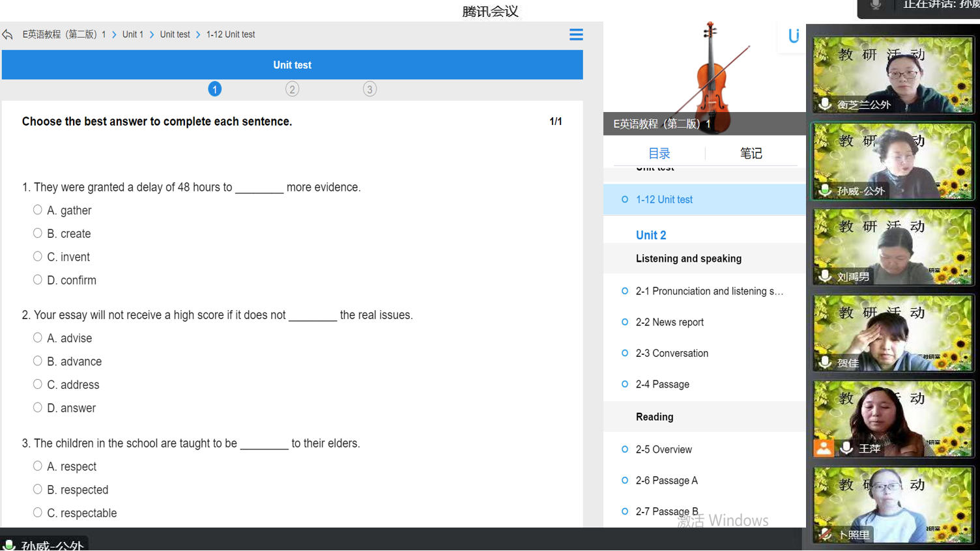Click orange host icon beside 王萍
This screenshot has height=551, width=980.
(824, 448)
